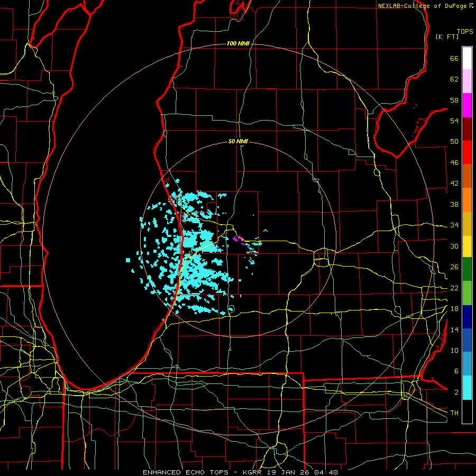Screen dimensions: 476x476
Task: Click the yellow 30 kft legend swatch
Action: 467,246
